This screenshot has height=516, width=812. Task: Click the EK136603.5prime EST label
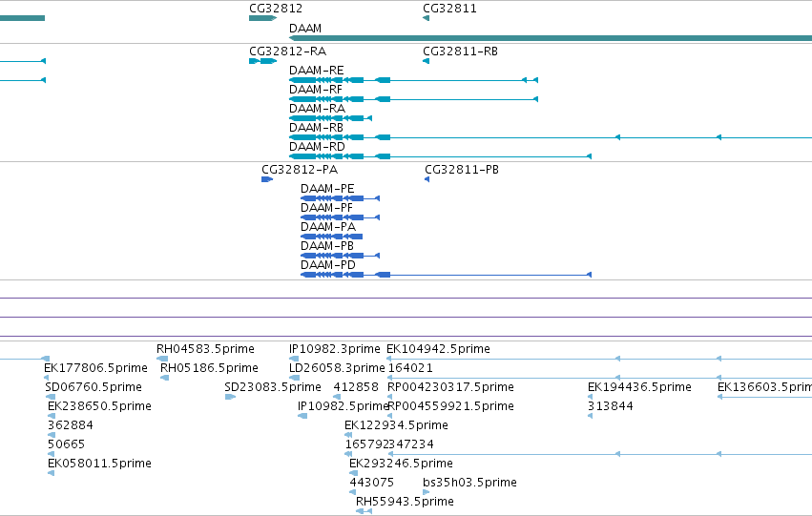pos(765,387)
